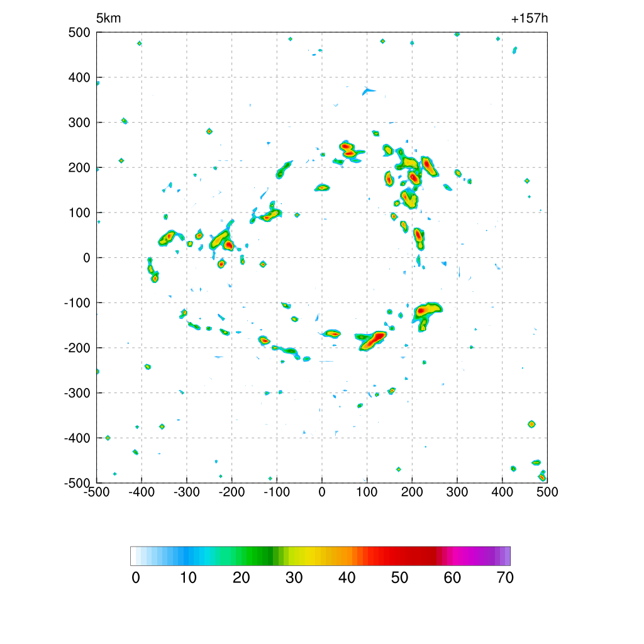This screenshot has width=644, height=644.
Task: Select the '100' label on the vertical axis
Action: [x=79, y=213]
